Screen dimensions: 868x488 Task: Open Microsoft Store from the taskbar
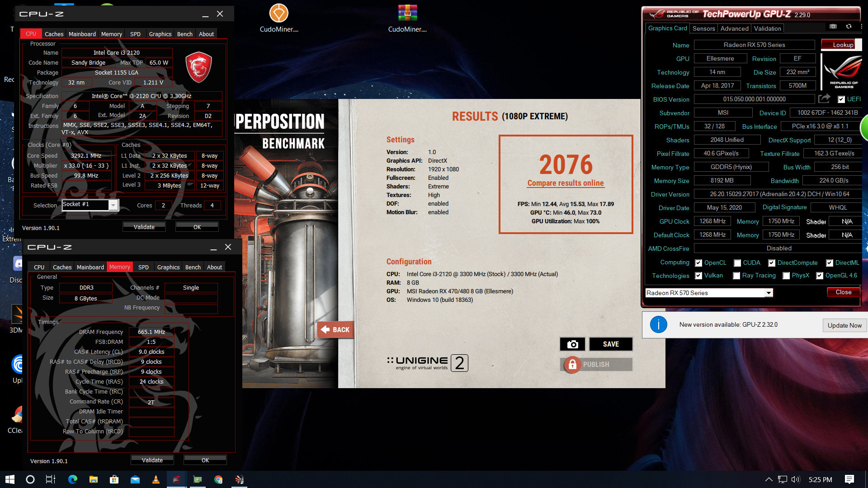coord(114,479)
